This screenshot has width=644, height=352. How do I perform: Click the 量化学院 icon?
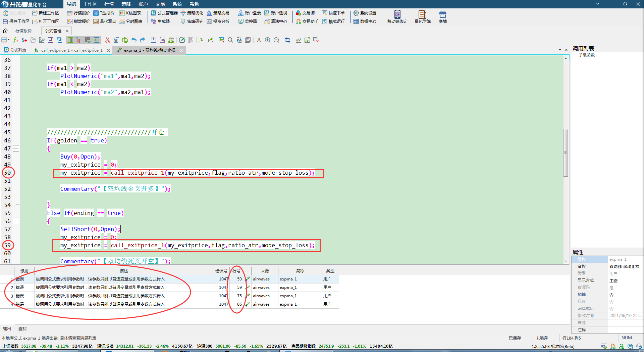422,17
